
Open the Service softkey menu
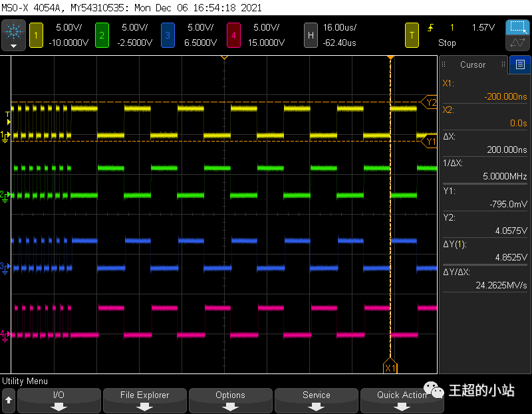316,401
